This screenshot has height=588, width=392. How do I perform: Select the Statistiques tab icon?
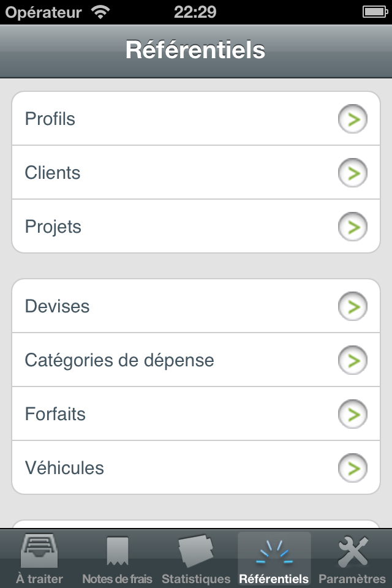[x=196, y=551]
